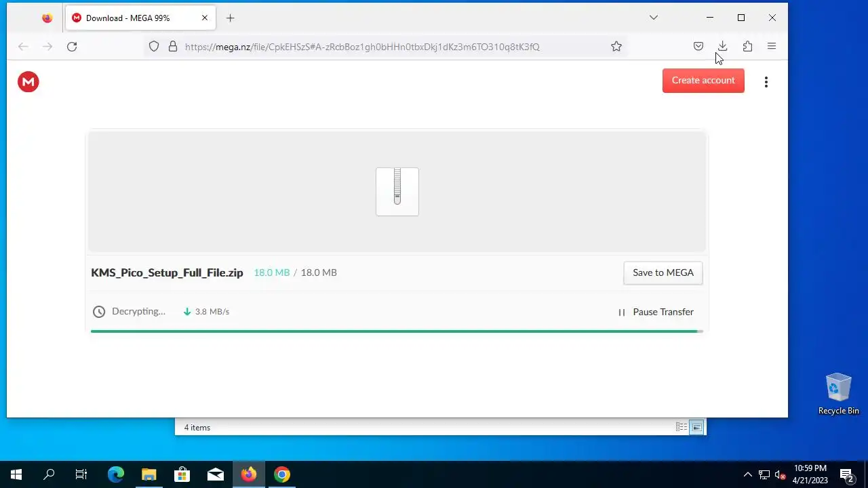Click the Save to Pocket icon
Viewport: 868px width, 488px height.
[698, 46]
